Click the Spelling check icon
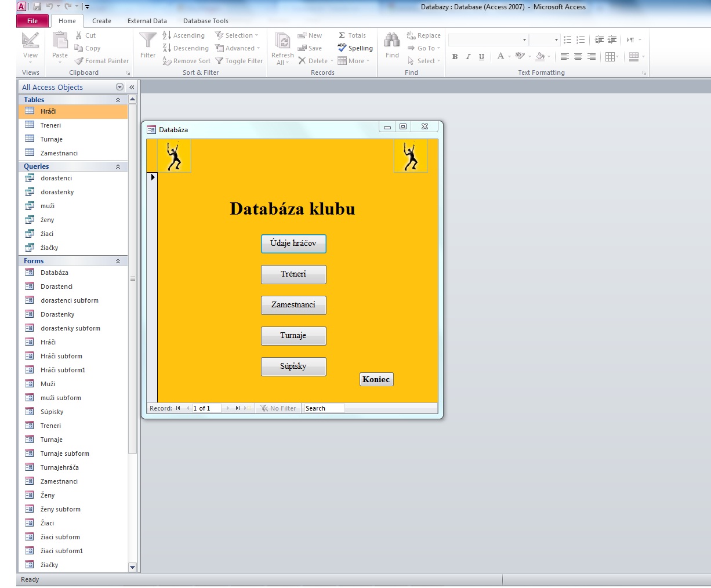The width and height of the screenshot is (711, 588). point(342,48)
